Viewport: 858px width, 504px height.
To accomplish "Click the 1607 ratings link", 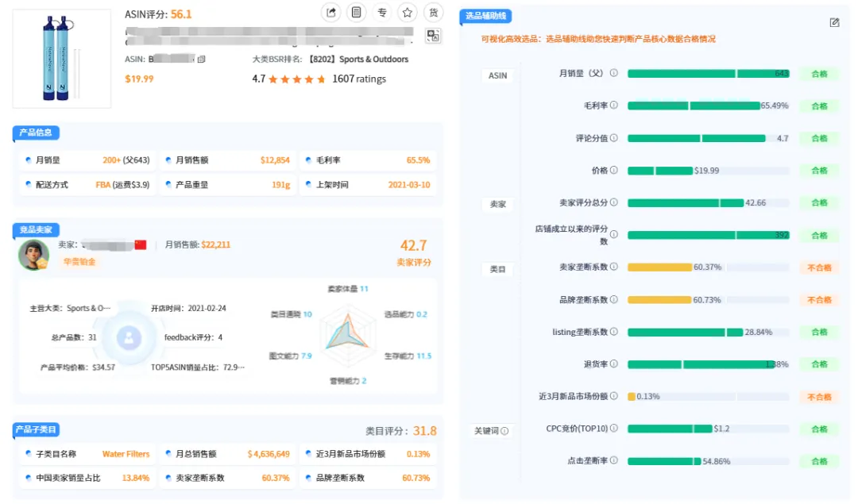I will [359, 79].
